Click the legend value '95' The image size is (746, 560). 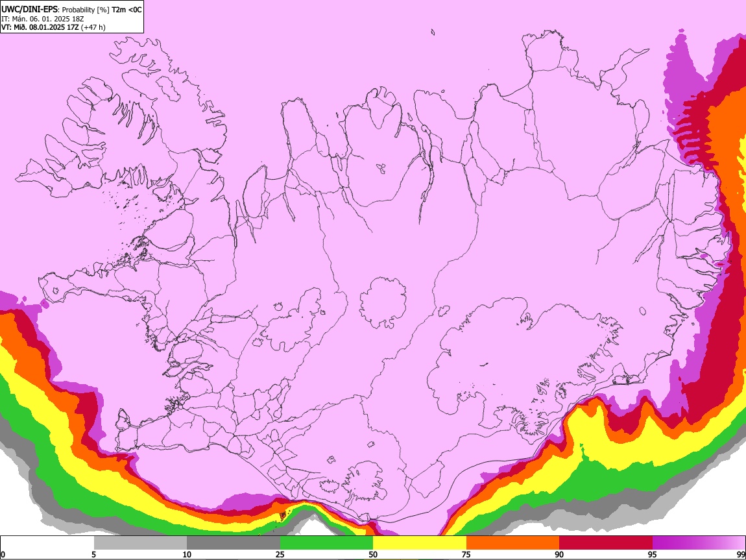point(653,555)
